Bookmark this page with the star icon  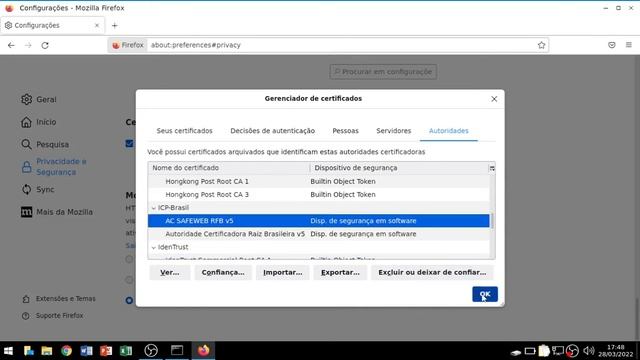tap(541, 45)
